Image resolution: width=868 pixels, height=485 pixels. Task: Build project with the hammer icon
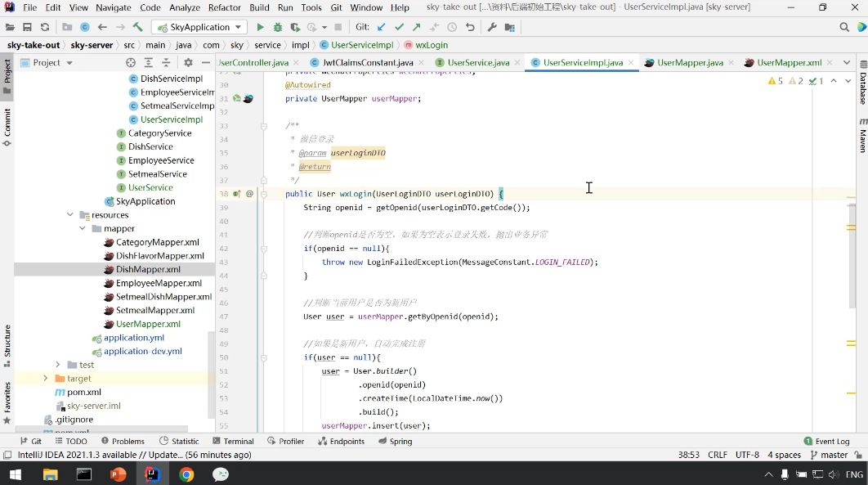(138, 27)
